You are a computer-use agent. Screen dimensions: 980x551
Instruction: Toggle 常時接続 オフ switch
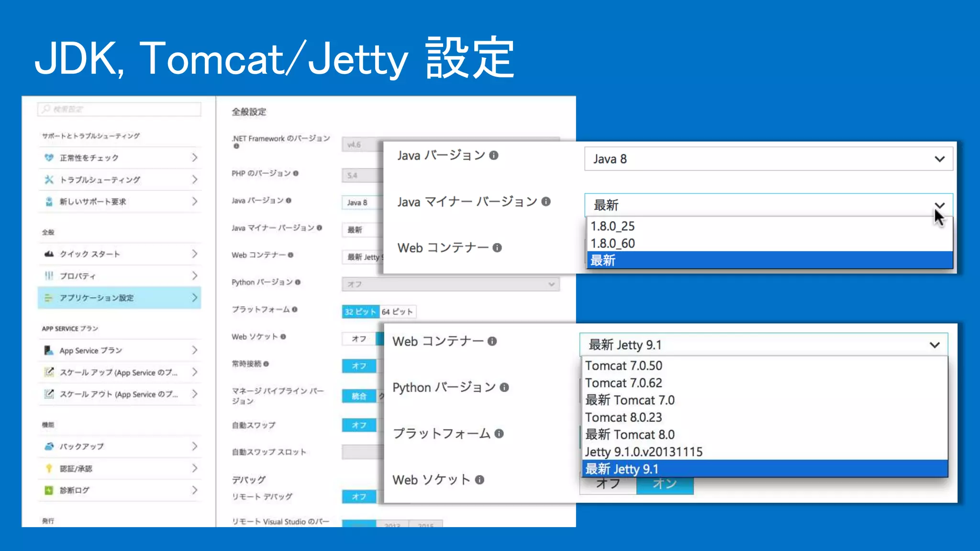359,366
